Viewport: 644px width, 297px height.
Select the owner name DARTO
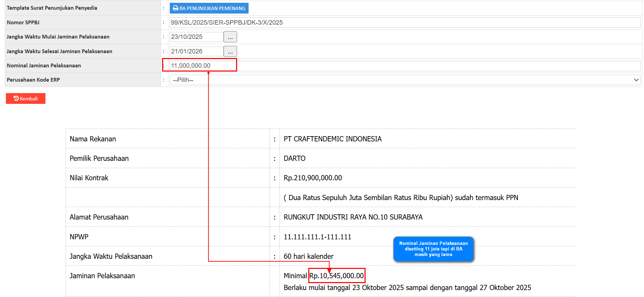(x=294, y=158)
